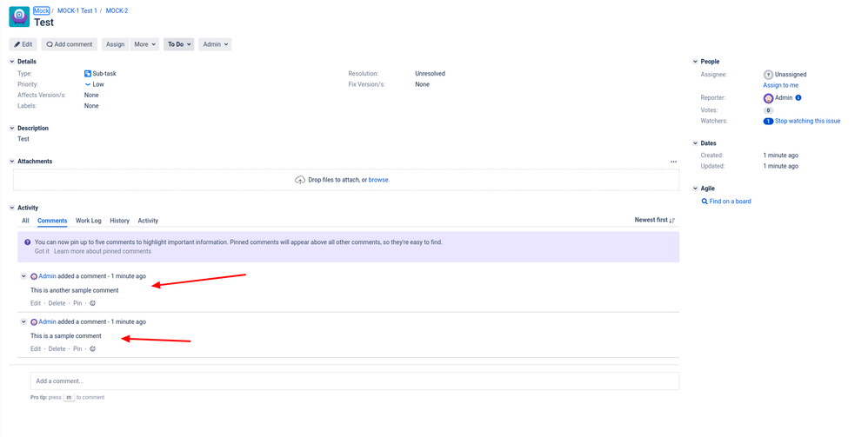This screenshot has height=437, width=868.
Task: Open the attachments ellipsis menu
Action: (x=673, y=162)
